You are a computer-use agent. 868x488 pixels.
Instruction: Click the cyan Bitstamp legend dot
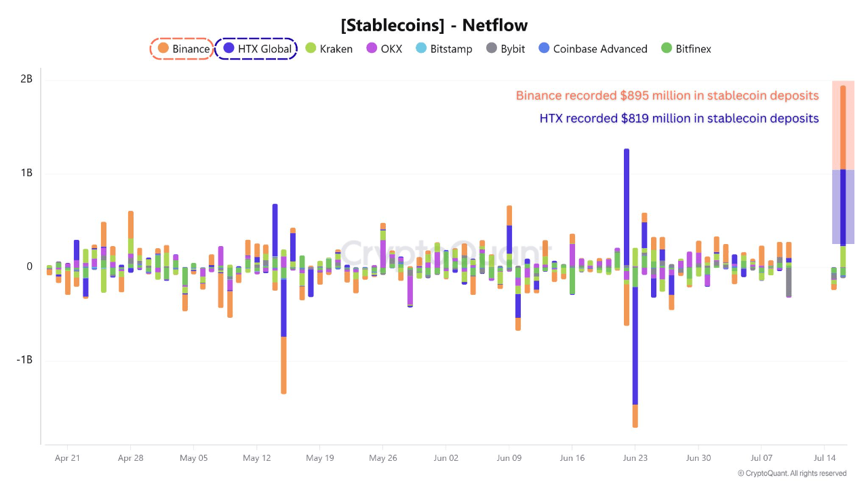(x=422, y=49)
